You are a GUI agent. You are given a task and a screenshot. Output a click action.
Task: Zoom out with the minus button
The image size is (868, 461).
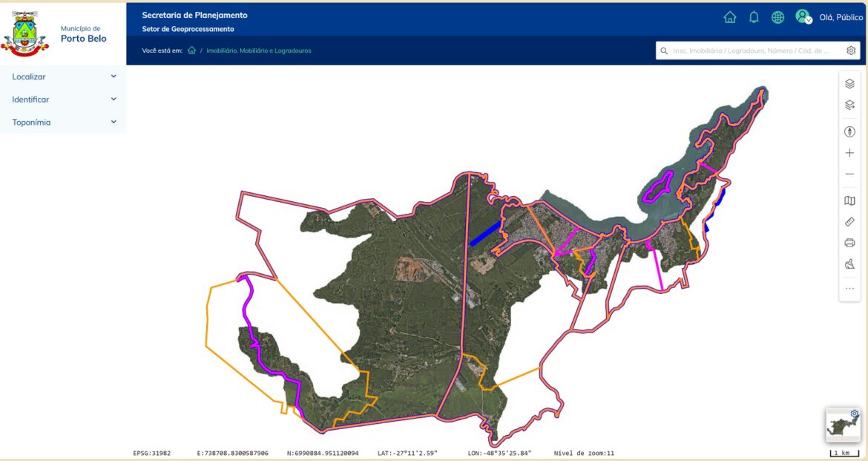point(849,174)
